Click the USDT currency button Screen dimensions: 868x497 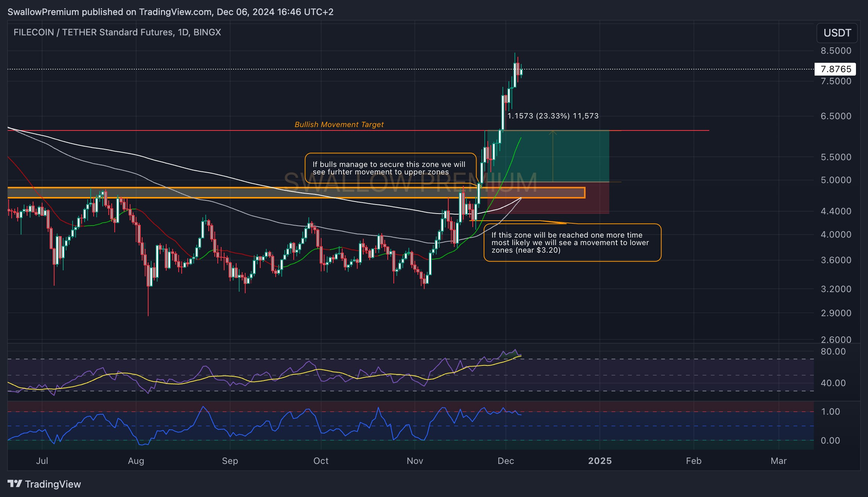pyautogui.click(x=837, y=33)
